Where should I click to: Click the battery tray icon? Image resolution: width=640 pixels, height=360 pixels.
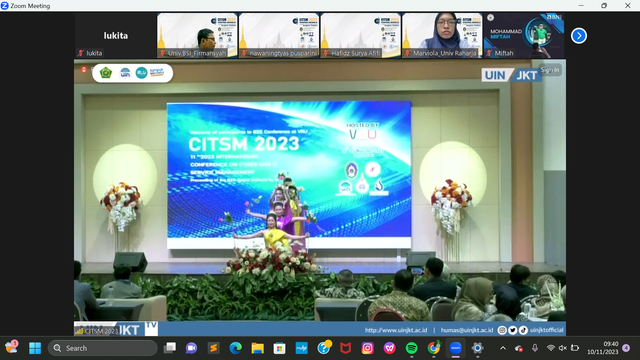[575, 348]
